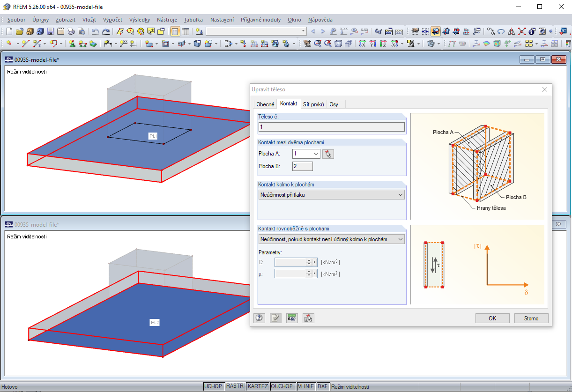
Task: Open μ parameter side arrow menu
Action: (315, 274)
